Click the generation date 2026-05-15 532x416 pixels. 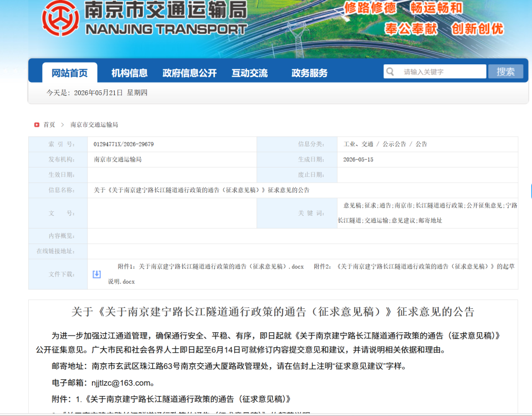pos(358,159)
